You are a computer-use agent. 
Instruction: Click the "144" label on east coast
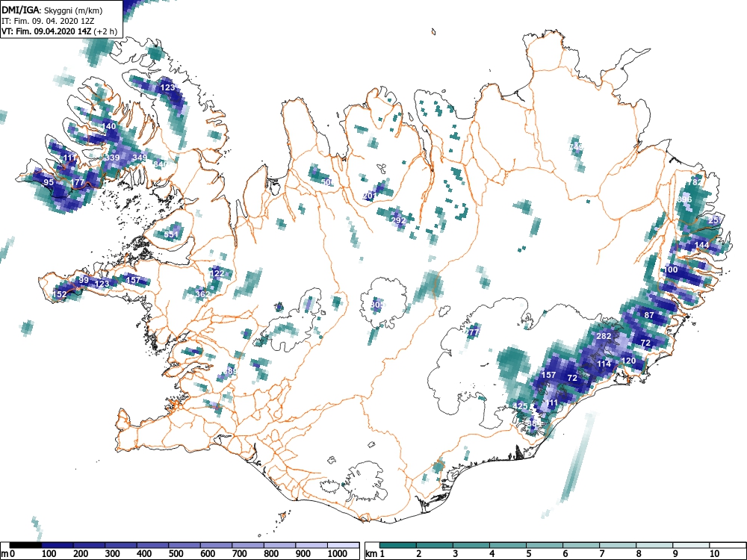(x=702, y=245)
